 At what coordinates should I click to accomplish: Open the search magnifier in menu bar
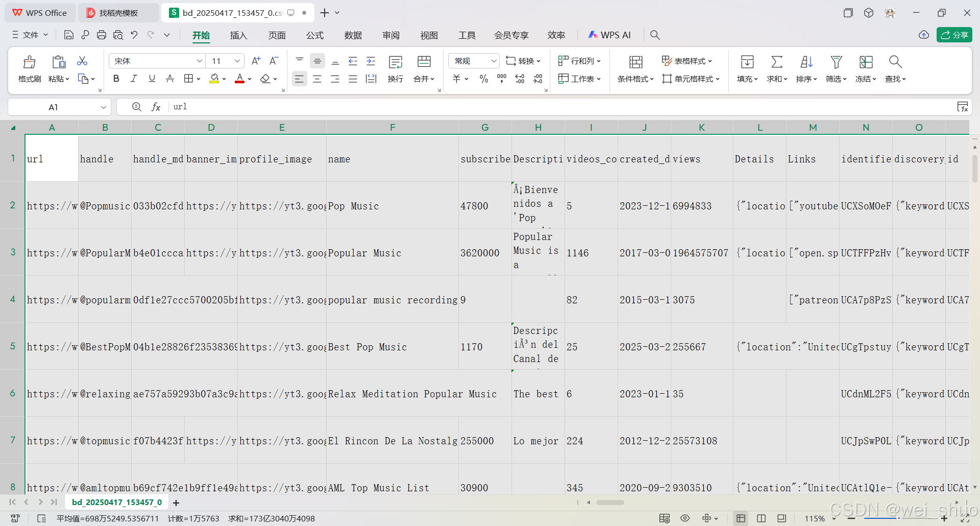(655, 35)
